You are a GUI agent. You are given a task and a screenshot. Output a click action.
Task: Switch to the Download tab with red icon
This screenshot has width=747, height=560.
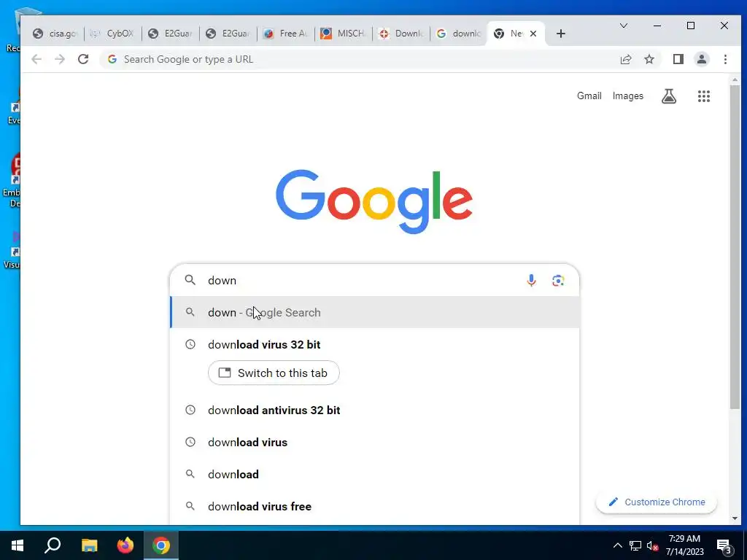401,34
